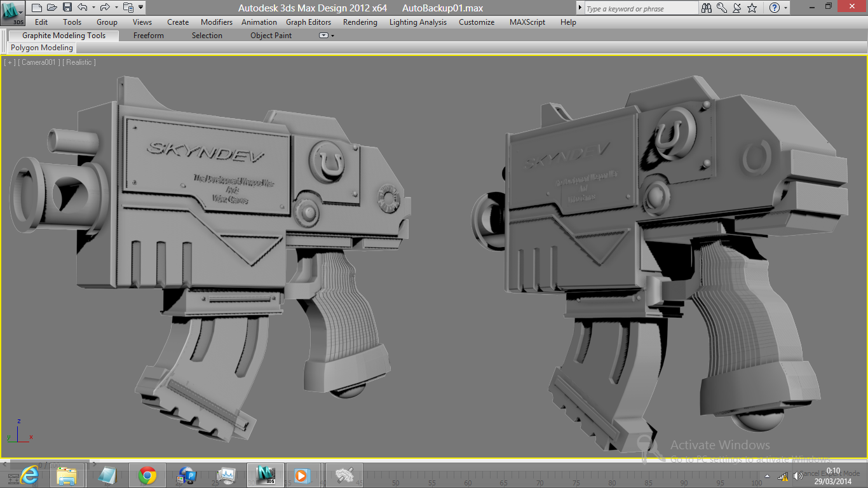Click the Camera001 viewport label
868x488 pixels.
[x=40, y=62]
